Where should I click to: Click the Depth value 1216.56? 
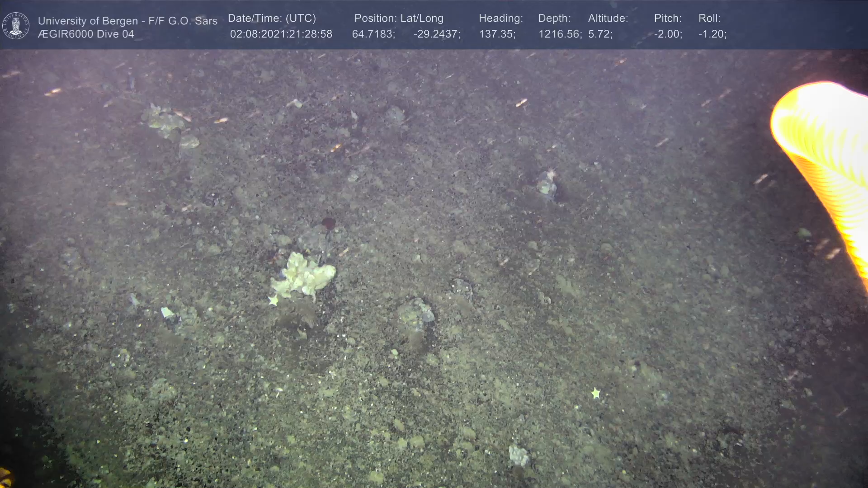560,34
